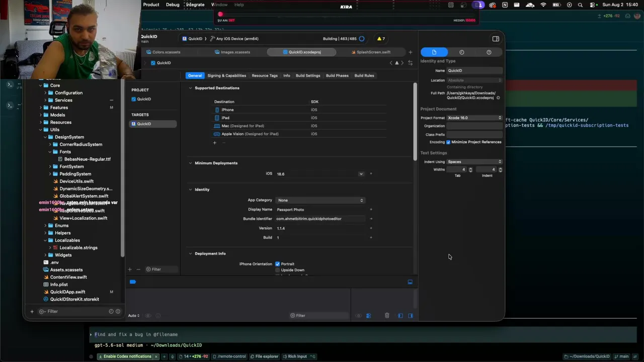Open the Project Format dropdown
Screen dimensions: 644x362
[474, 118]
